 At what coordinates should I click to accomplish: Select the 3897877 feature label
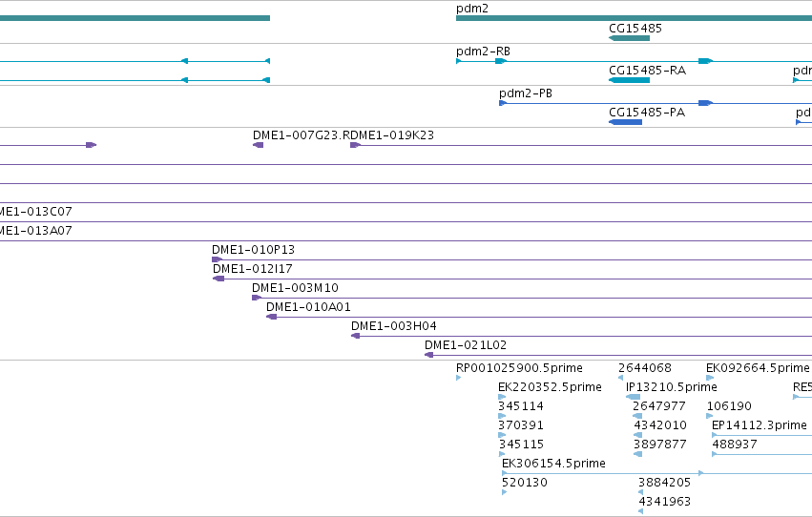coord(659,445)
